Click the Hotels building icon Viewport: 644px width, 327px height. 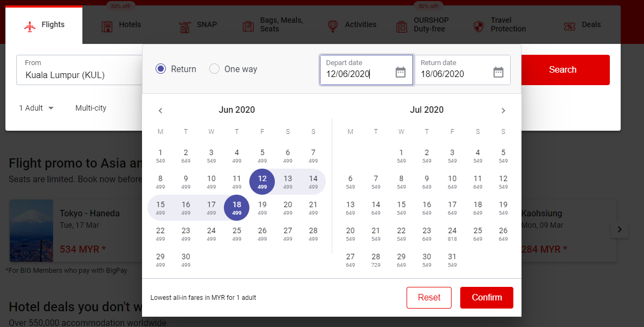[107, 26]
